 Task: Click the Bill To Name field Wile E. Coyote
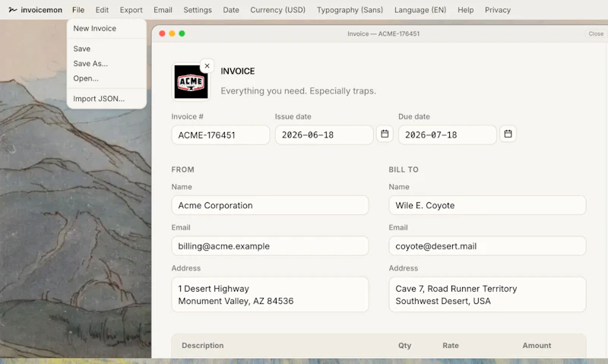point(487,205)
